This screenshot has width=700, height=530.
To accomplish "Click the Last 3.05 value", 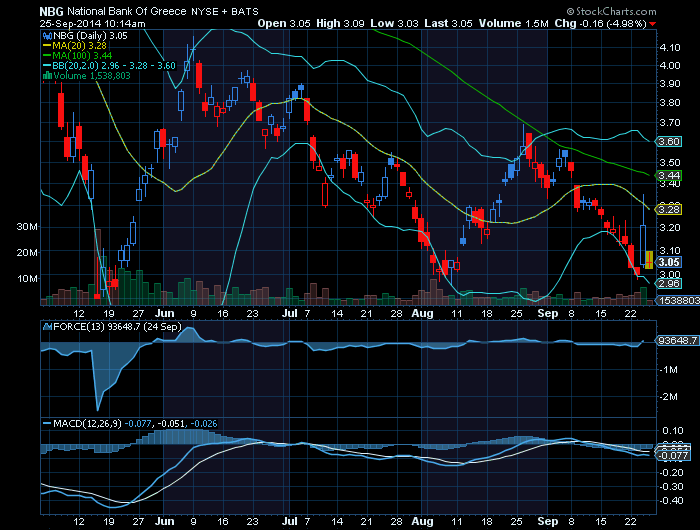I will [448, 23].
